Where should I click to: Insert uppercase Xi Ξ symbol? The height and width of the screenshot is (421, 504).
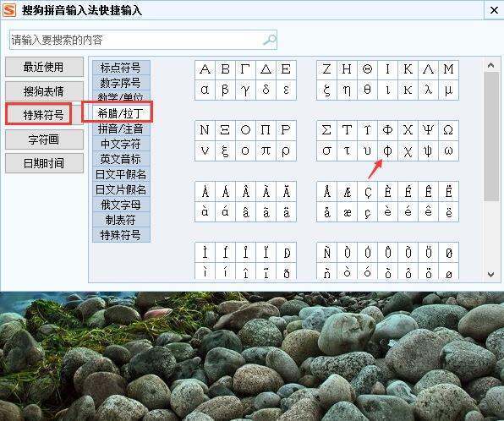[x=225, y=130]
